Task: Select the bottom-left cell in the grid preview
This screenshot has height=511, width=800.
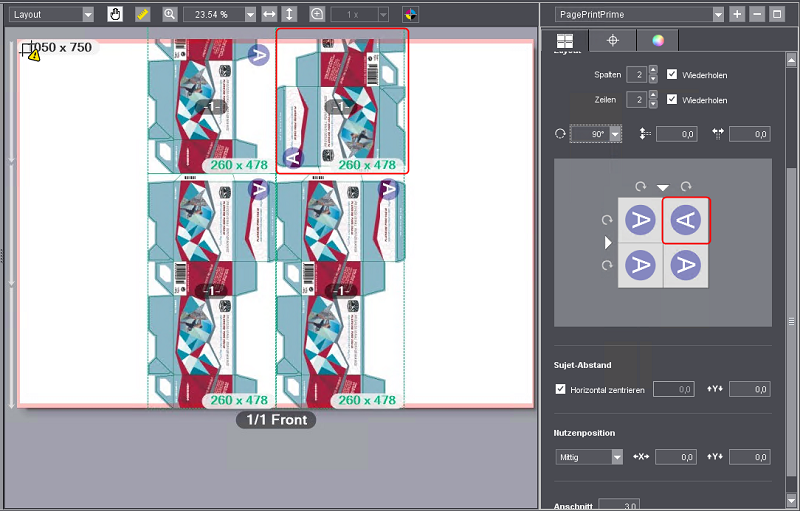Action: pyautogui.click(x=640, y=265)
